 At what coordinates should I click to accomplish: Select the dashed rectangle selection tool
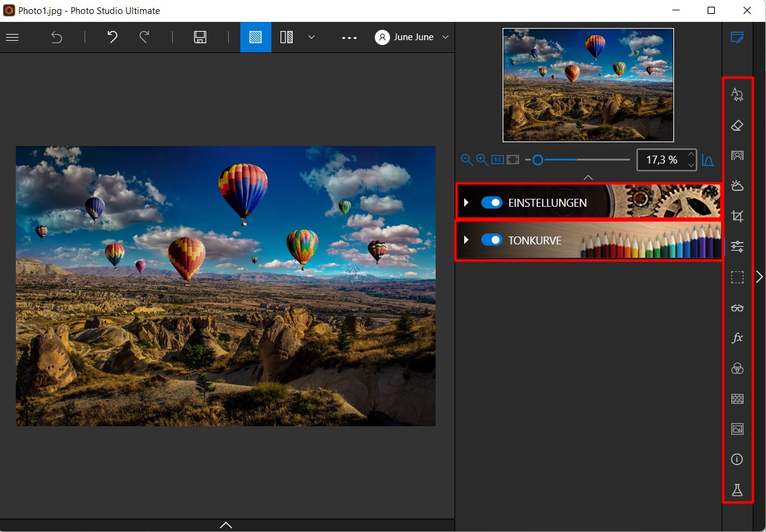(x=737, y=277)
